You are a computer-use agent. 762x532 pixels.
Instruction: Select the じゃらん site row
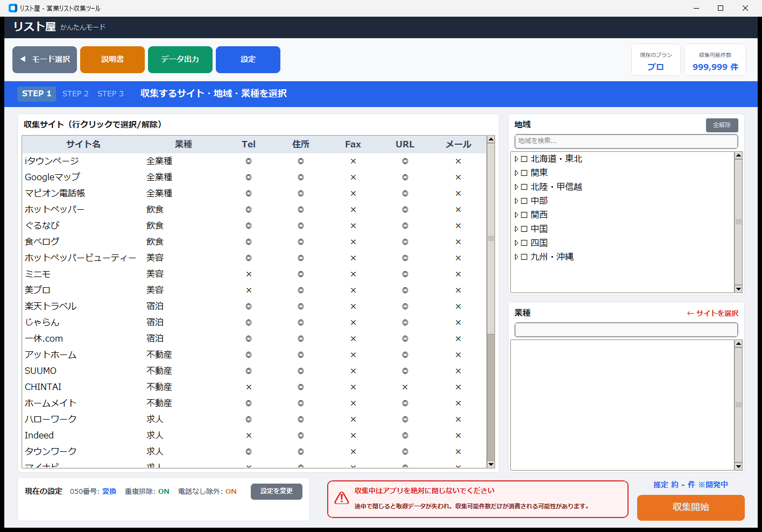[x=254, y=323]
